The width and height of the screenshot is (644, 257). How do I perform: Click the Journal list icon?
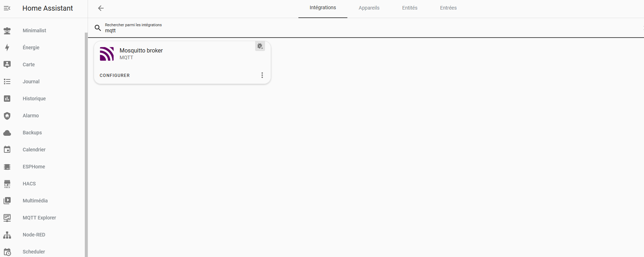pos(7,82)
